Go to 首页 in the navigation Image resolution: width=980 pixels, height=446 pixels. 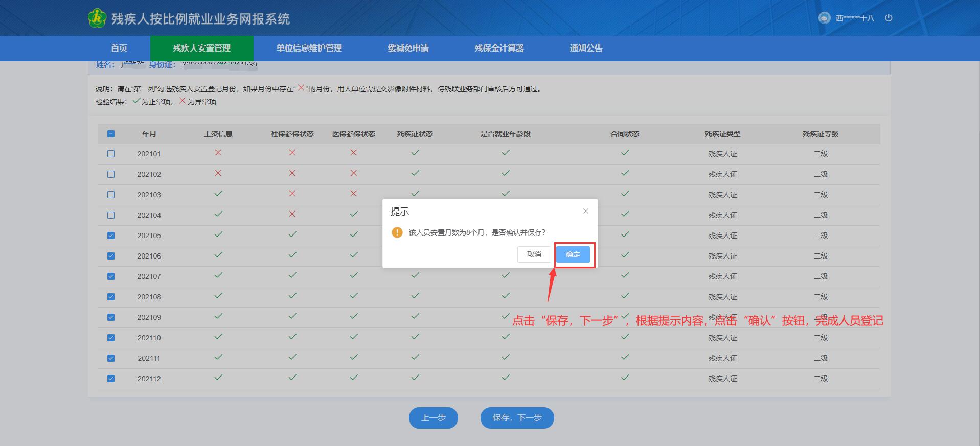pyautogui.click(x=119, y=48)
